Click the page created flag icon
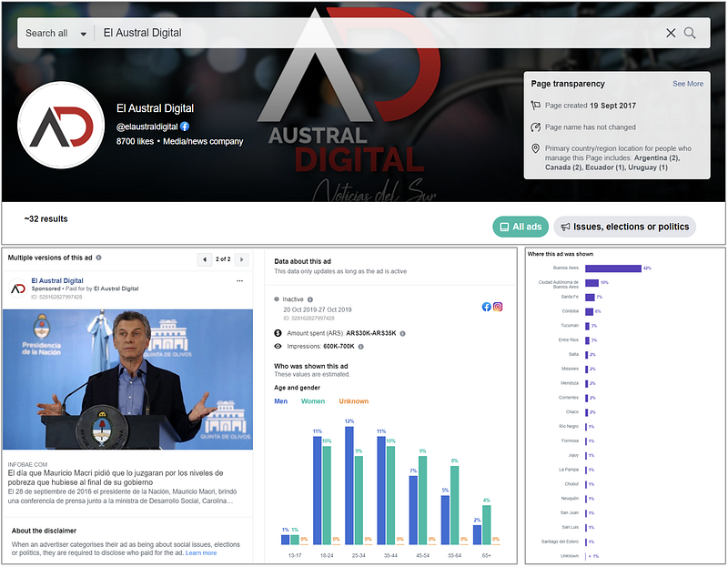 point(535,106)
